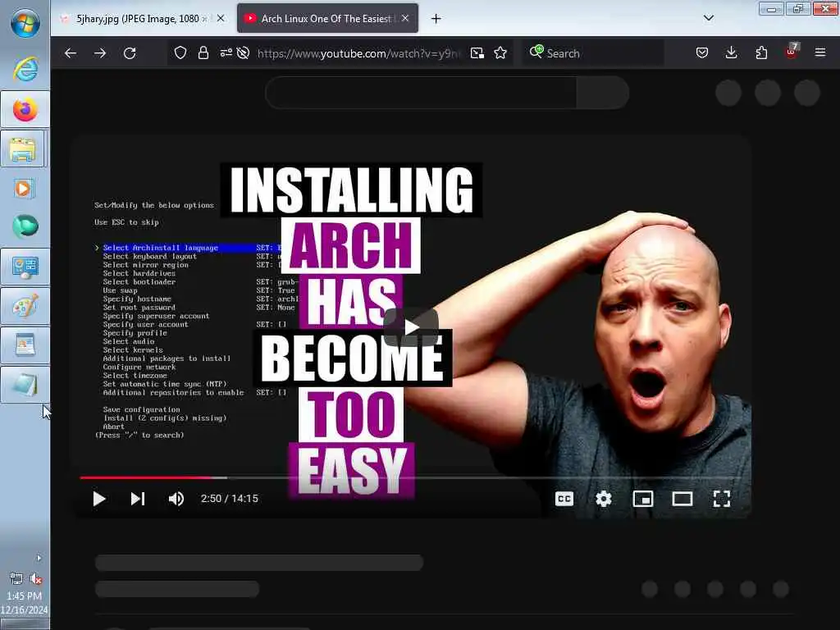840x630 pixels.
Task: Bookmark this page with star
Action: click(500, 53)
